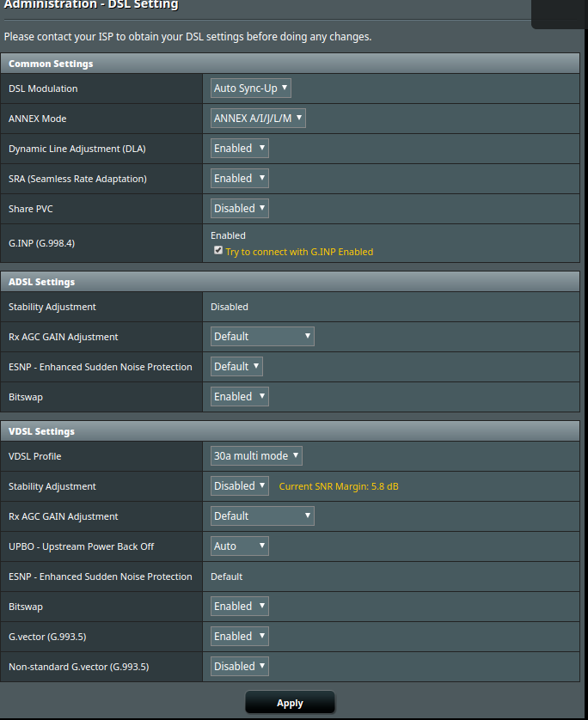The image size is (588, 720).
Task: Open the DSL Modulation dropdown
Action: [x=251, y=88]
